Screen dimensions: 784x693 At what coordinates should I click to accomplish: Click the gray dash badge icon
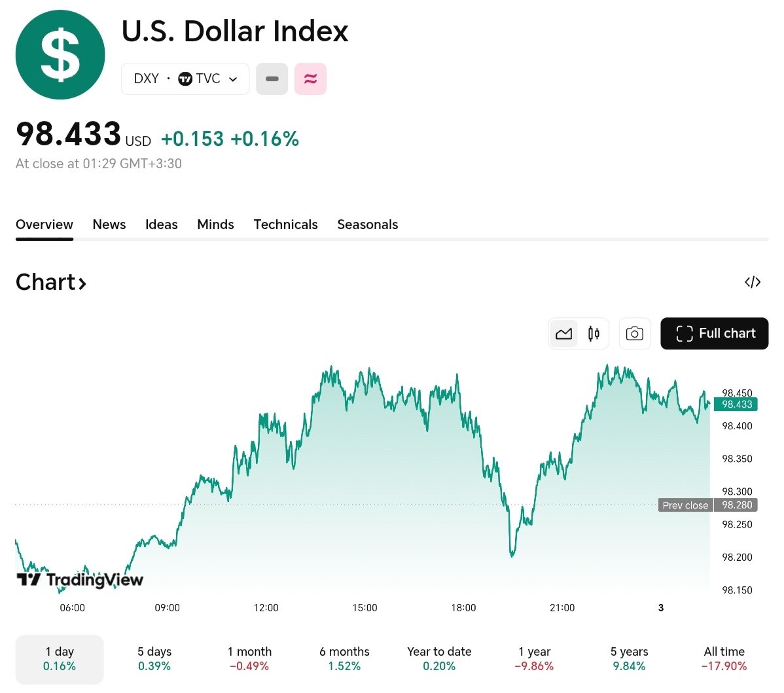[272, 79]
